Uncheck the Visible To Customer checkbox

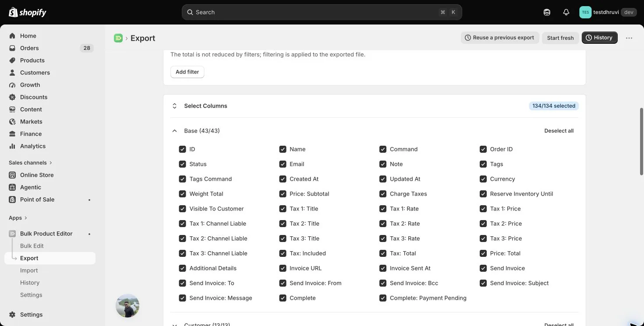tap(182, 209)
